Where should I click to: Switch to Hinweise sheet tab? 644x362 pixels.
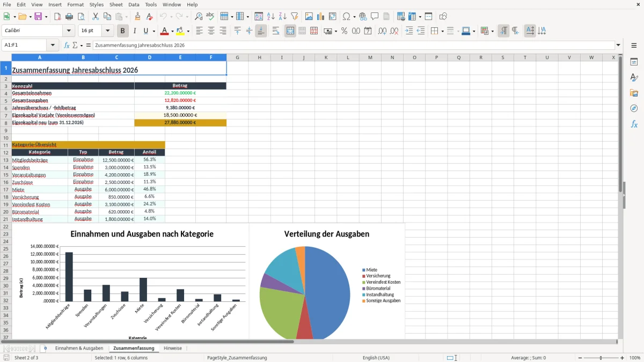[x=173, y=348]
